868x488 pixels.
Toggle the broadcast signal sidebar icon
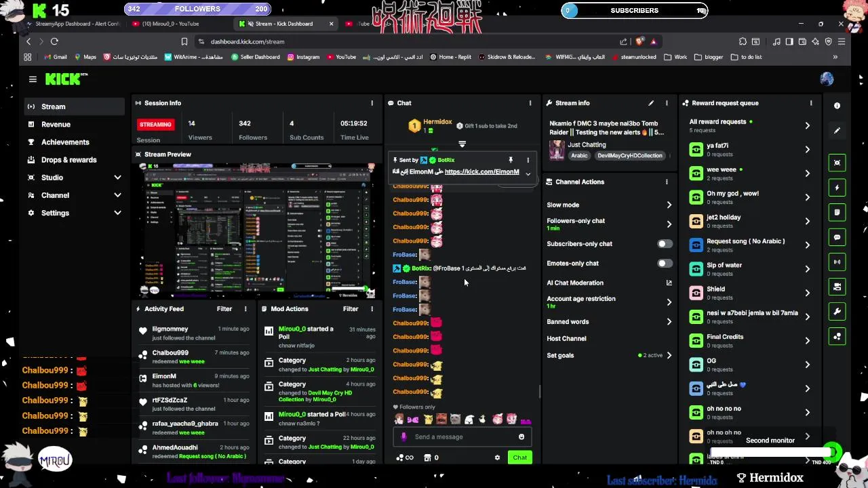tap(837, 262)
